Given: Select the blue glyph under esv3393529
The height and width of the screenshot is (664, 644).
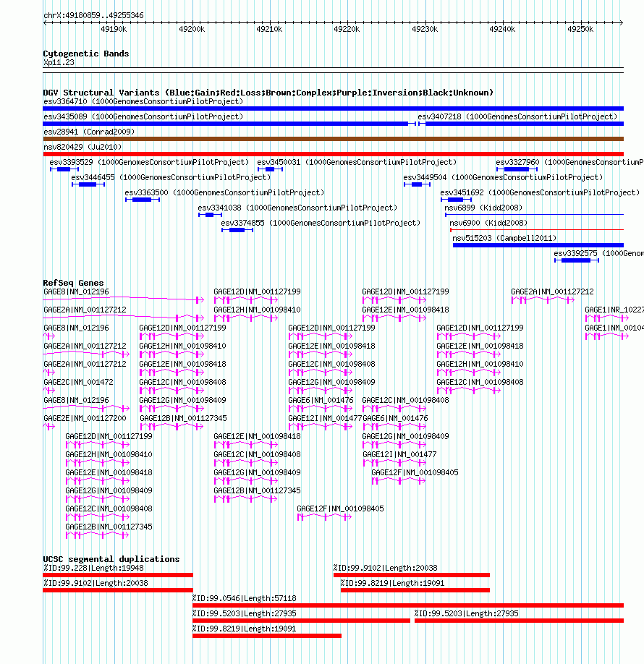Looking at the screenshot, I should pyautogui.click(x=64, y=169).
